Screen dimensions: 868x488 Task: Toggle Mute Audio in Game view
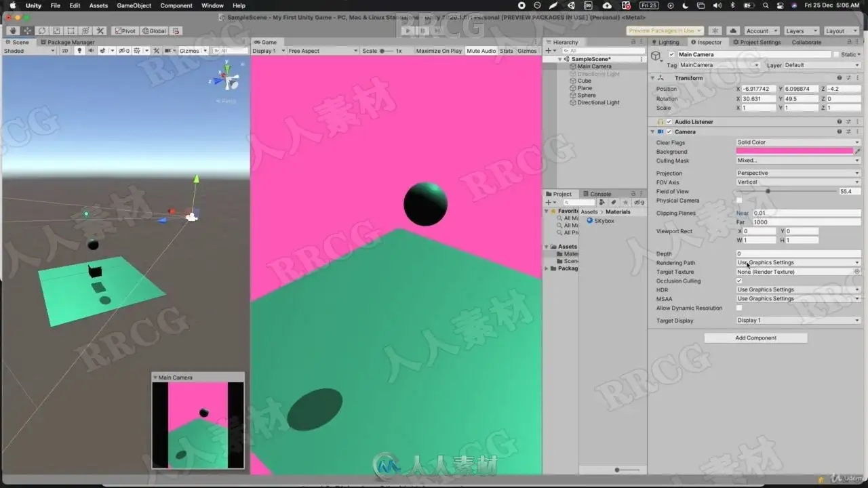pyautogui.click(x=481, y=51)
